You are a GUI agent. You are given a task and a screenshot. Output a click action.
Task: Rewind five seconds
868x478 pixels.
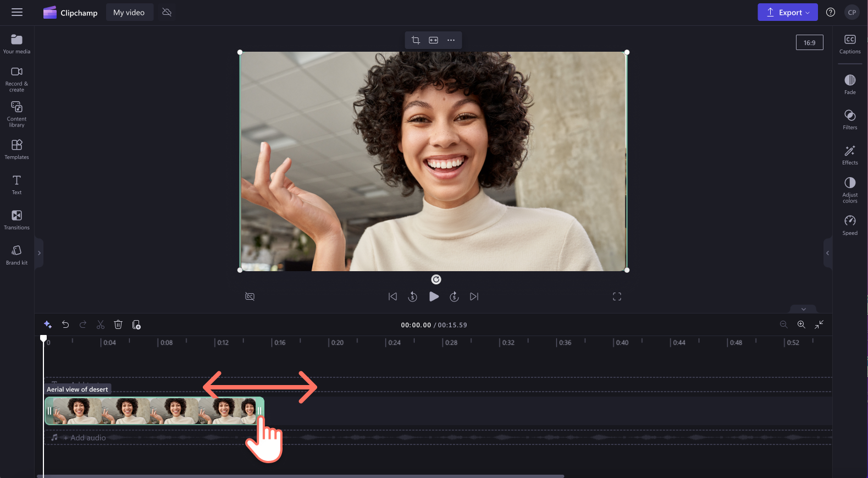click(412, 296)
